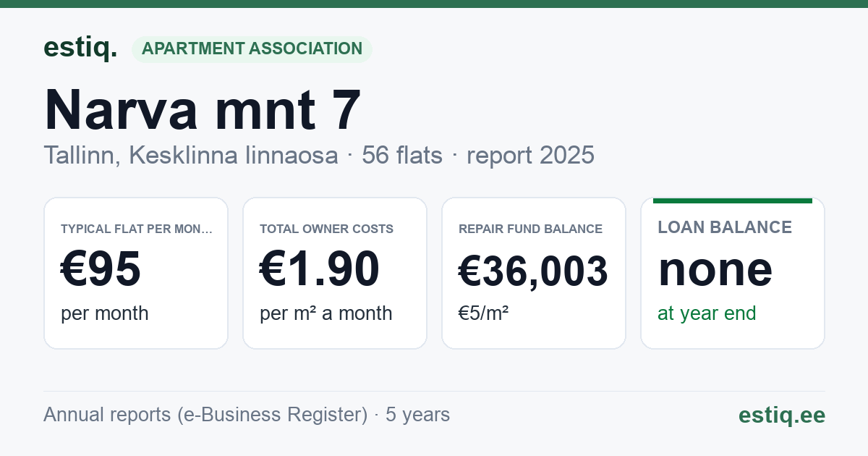This screenshot has height=456, width=868.
Task: Click the Annual reports (e-Business Register) text
Action: coord(205,415)
